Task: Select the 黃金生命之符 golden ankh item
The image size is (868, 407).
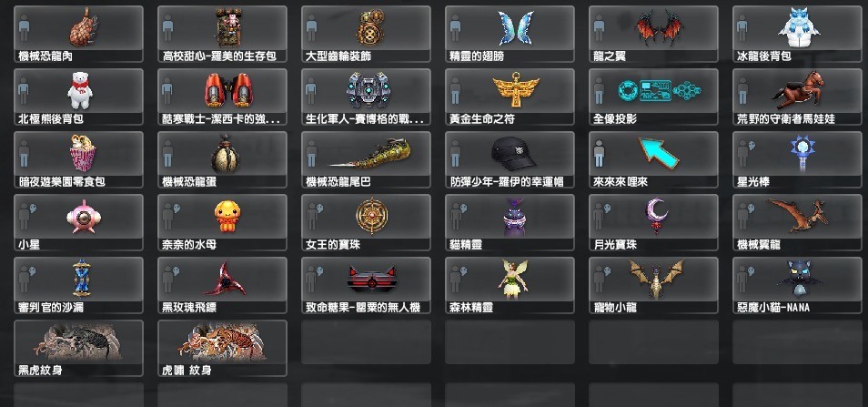Action: pyautogui.click(x=510, y=97)
